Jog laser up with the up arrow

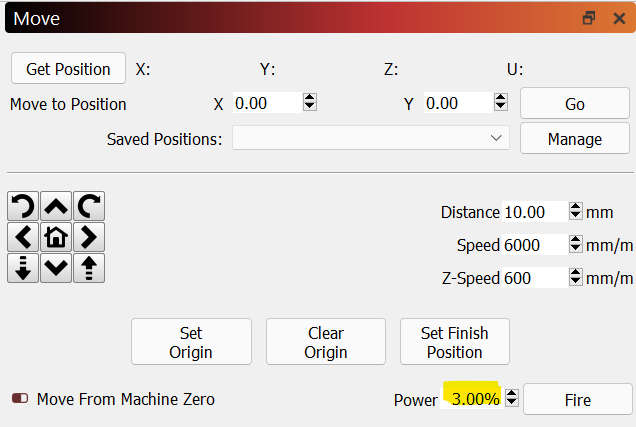(x=56, y=206)
